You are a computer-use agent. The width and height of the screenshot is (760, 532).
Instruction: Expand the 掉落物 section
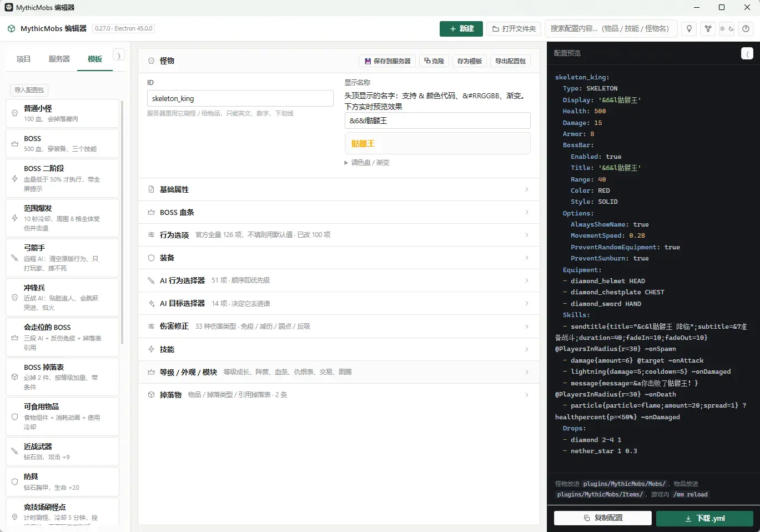click(339, 395)
